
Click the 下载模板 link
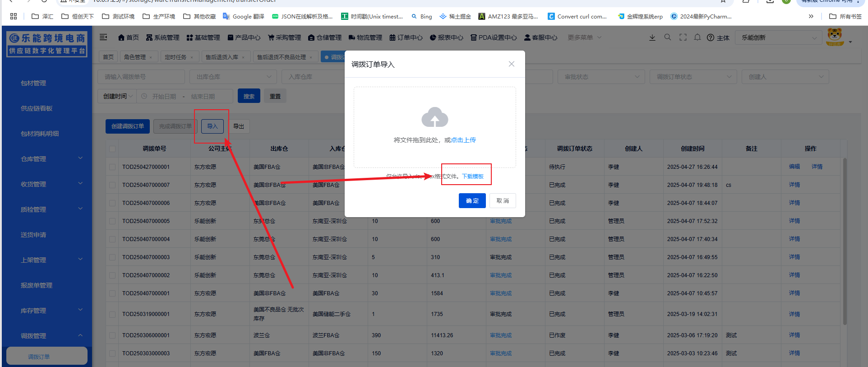click(472, 177)
